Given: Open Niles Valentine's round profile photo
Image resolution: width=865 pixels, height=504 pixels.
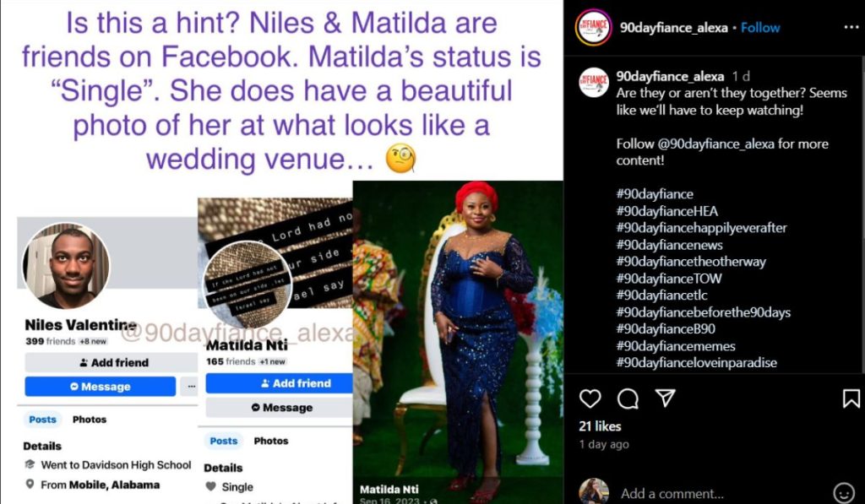Looking at the screenshot, I should coord(66,266).
